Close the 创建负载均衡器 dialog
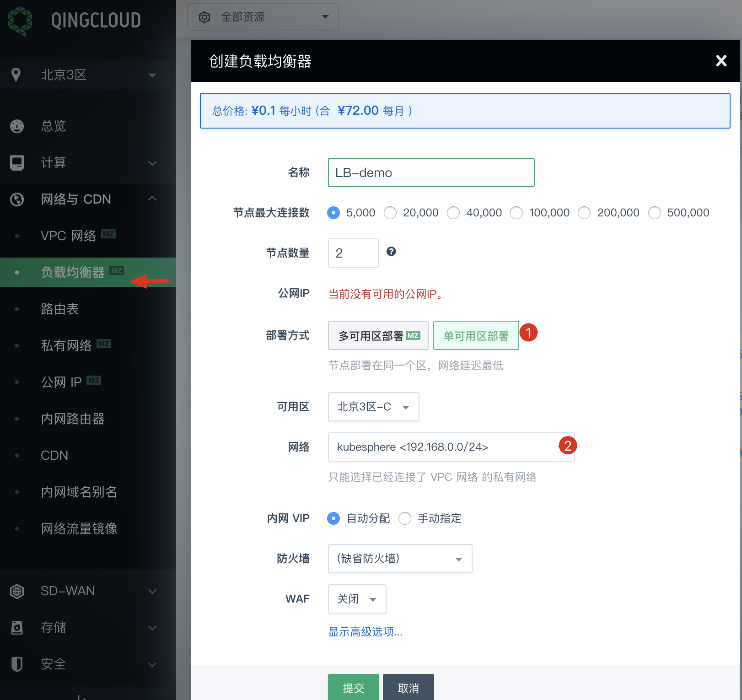The image size is (742, 700). click(721, 61)
